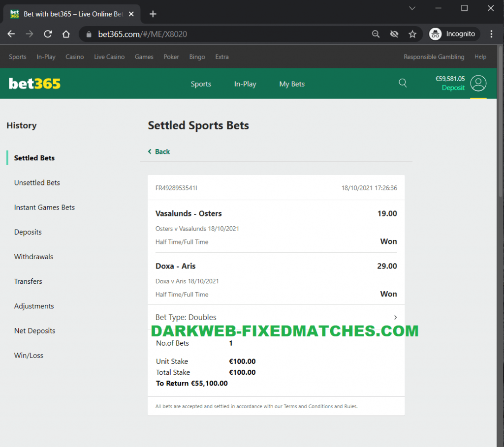Click the browser back arrow
This screenshot has width=504, height=447.
point(11,34)
